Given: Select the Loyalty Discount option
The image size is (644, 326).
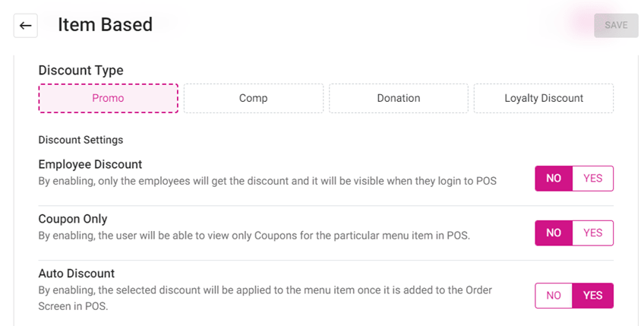Looking at the screenshot, I should coord(543,98).
